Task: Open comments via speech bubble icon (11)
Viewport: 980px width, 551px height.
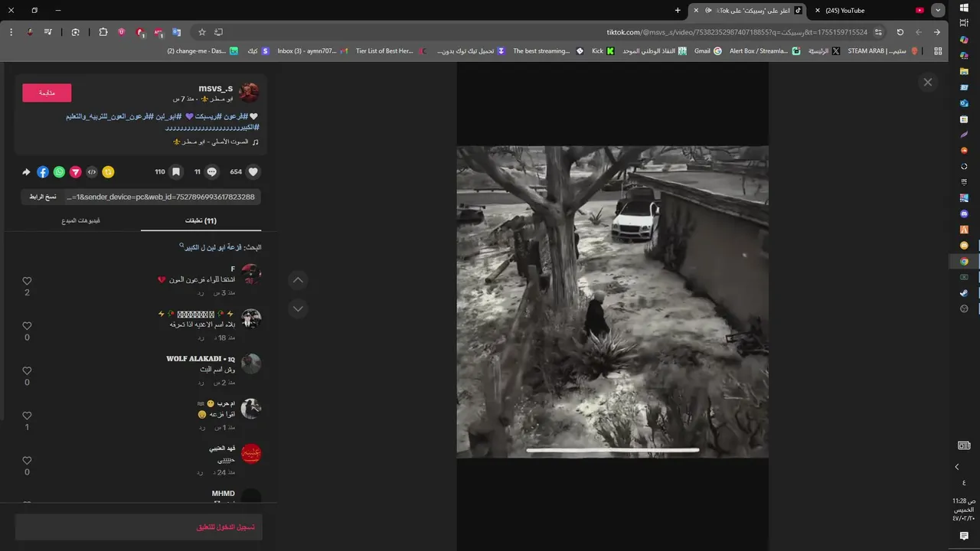Action: point(212,172)
